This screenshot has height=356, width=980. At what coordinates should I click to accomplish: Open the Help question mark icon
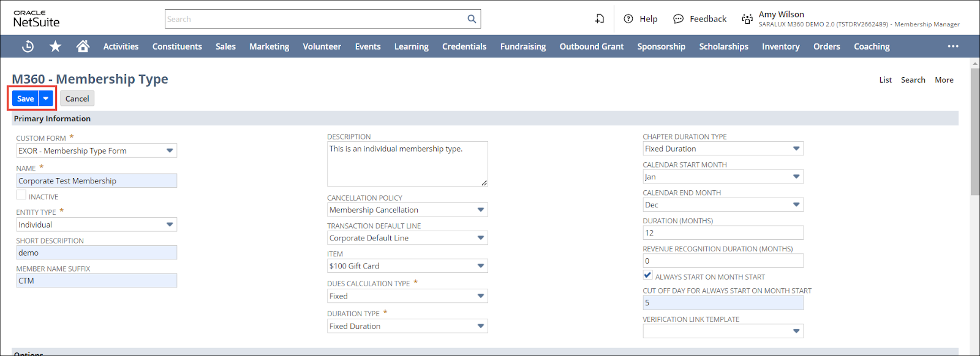[x=628, y=19]
